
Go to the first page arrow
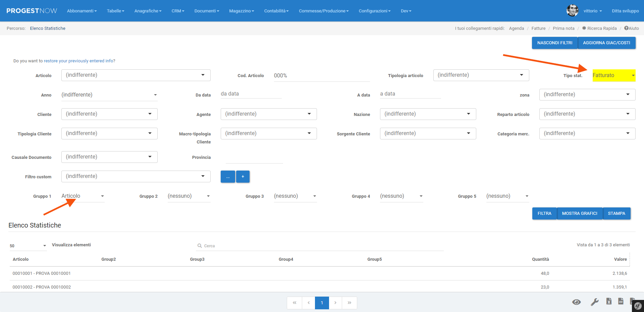click(x=294, y=303)
